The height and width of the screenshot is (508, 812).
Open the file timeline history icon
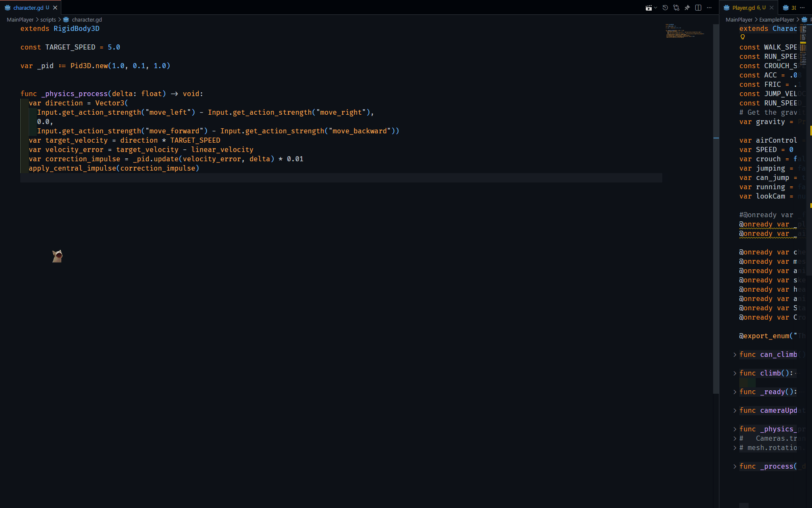[x=665, y=8]
